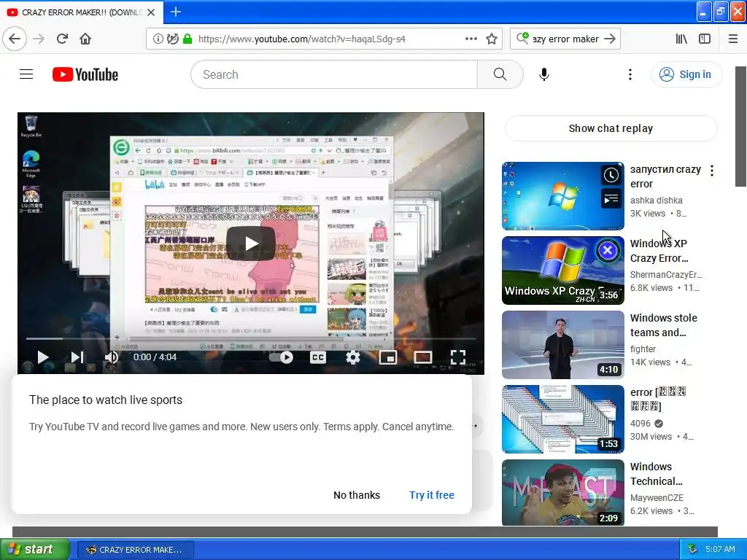Open the browser home page
The image size is (747, 560).
click(85, 39)
